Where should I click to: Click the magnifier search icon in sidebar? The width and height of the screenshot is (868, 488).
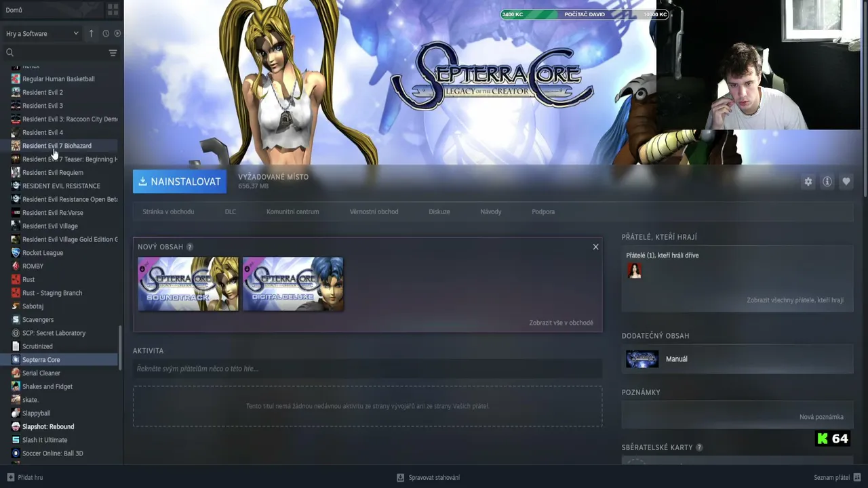tap(9, 52)
